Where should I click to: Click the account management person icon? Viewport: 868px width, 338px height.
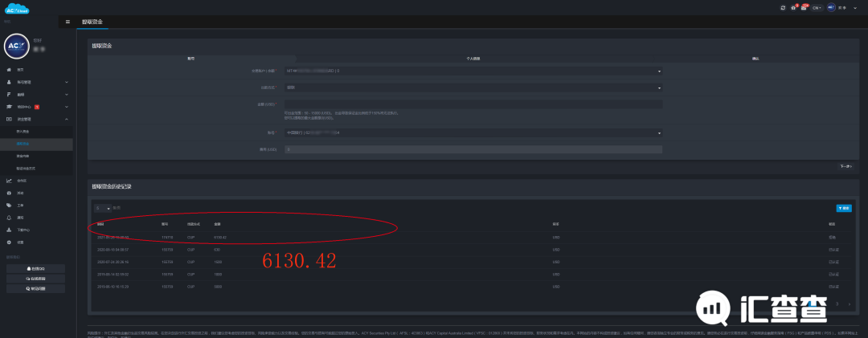(9, 82)
